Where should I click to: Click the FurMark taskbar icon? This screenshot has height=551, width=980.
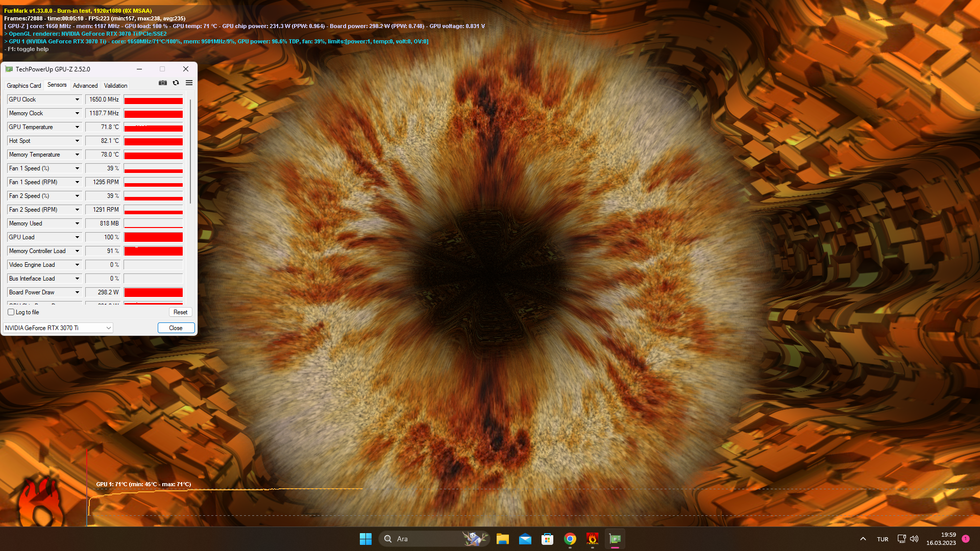[x=592, y=539]
